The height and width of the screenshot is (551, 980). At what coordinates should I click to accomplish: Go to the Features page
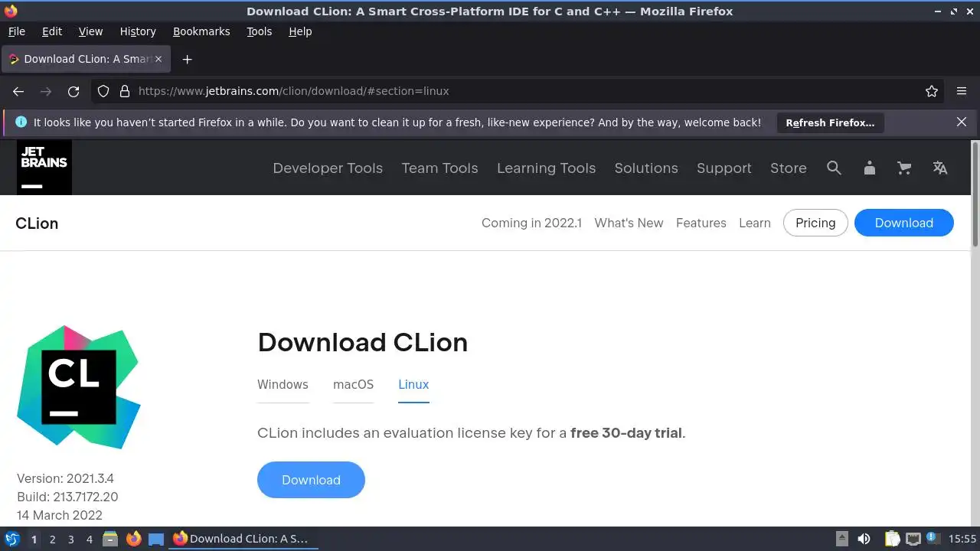tap(701, 223)
